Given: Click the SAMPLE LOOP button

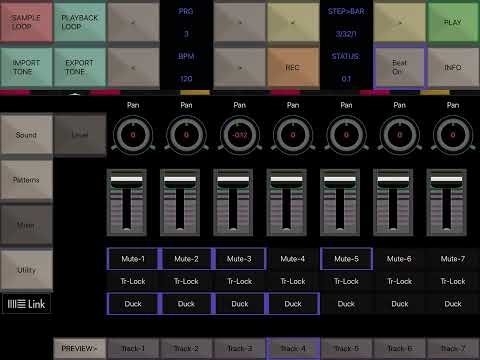Looking at the screenshot, I should click(26, 22).
